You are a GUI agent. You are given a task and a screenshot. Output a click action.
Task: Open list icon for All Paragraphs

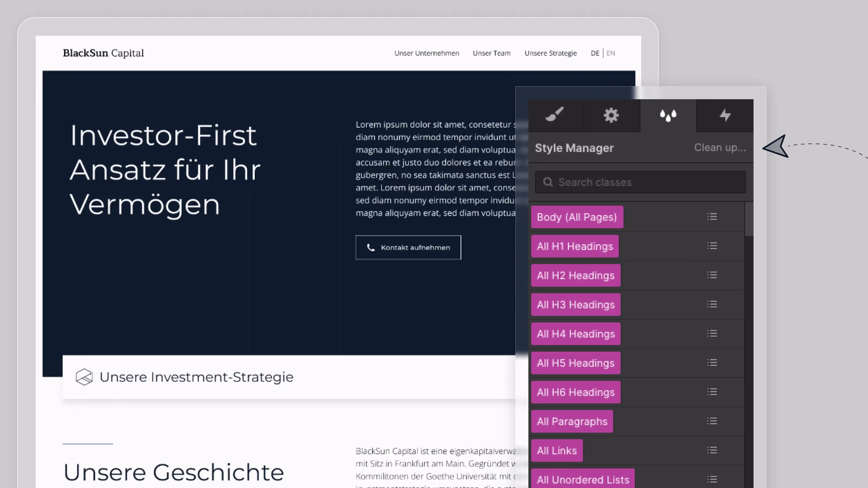click(x=712, y=421)
